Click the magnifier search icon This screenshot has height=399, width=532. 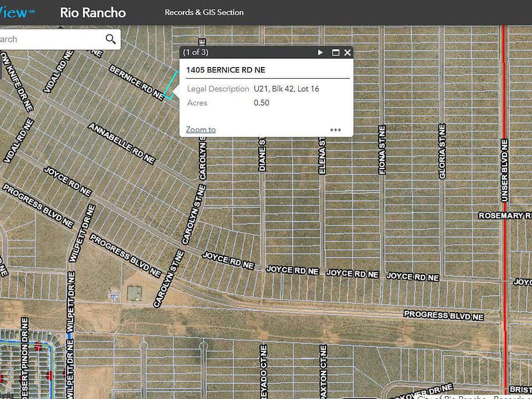tap(111, 39)
